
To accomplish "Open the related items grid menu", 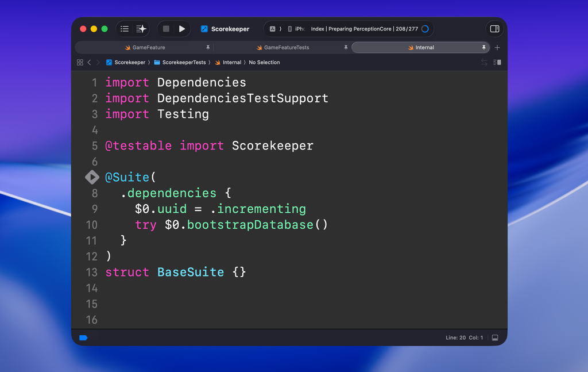I will (80, 62).
